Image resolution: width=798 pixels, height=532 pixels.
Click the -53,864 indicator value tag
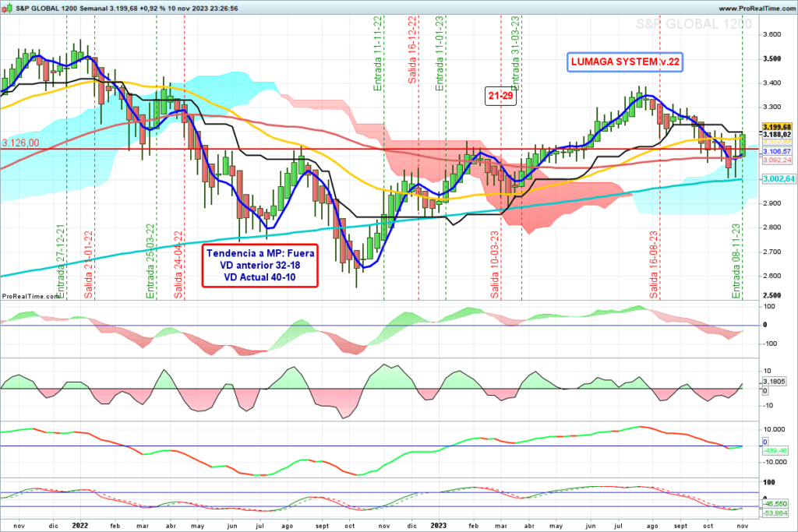(775, 513)
